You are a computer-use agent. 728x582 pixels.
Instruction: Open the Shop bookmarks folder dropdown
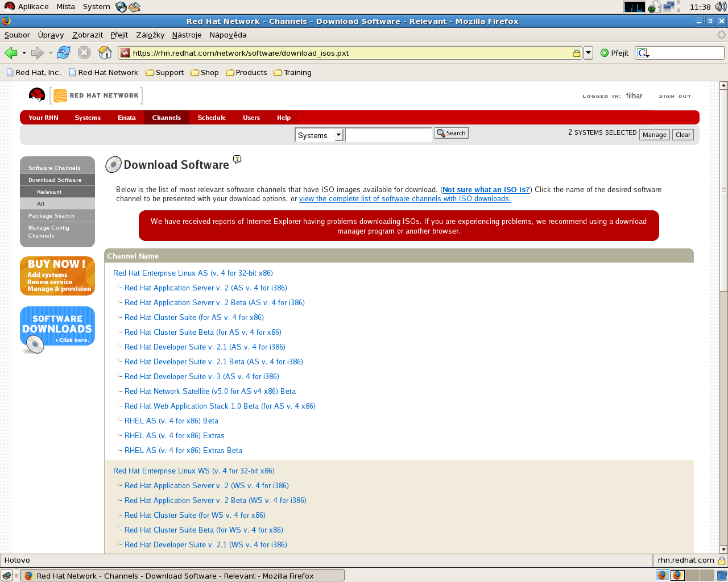pos(205,73)
